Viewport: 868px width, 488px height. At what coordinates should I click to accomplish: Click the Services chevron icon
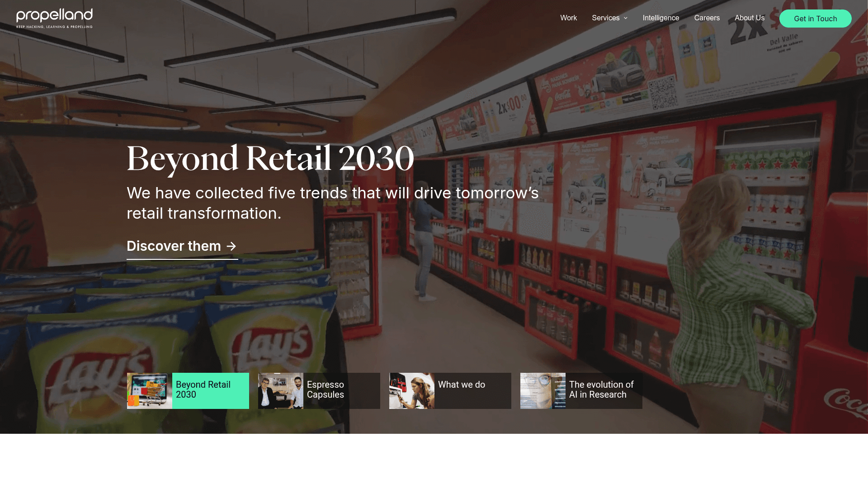[x=626, y=18]
